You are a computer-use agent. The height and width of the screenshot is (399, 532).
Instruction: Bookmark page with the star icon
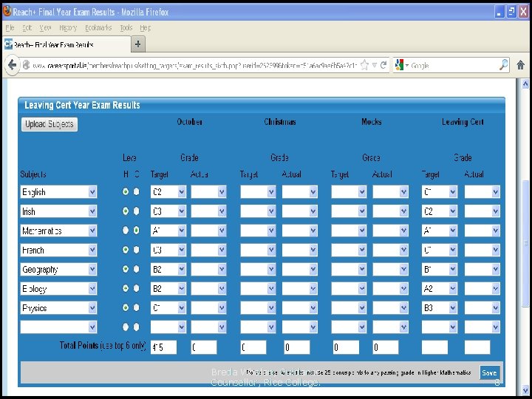[364, 65]
